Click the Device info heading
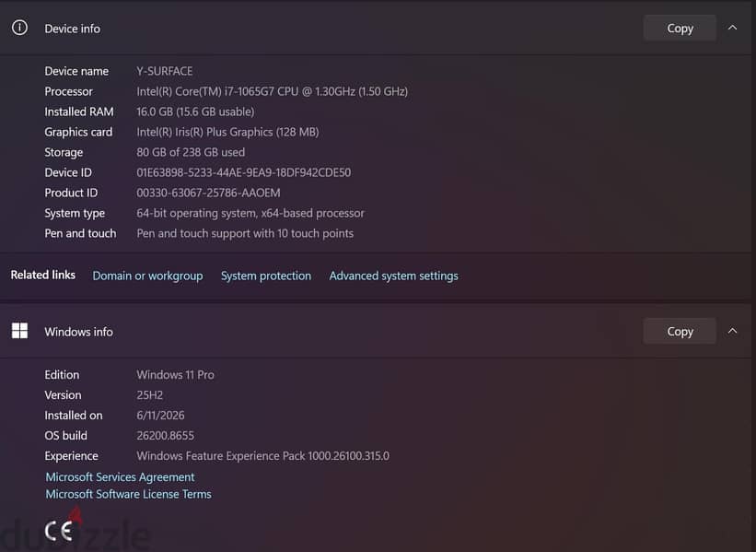This screenshot has height=552, width=756. click(73, 29)
